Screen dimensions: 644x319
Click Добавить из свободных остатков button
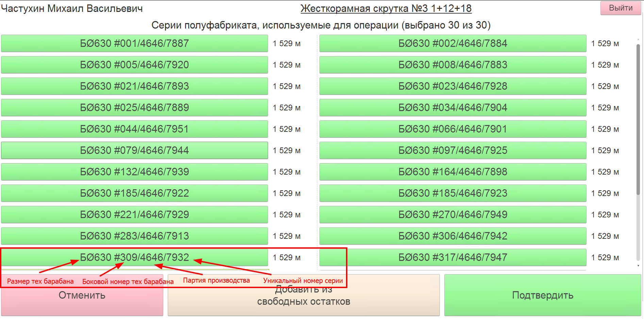[303, 295]
